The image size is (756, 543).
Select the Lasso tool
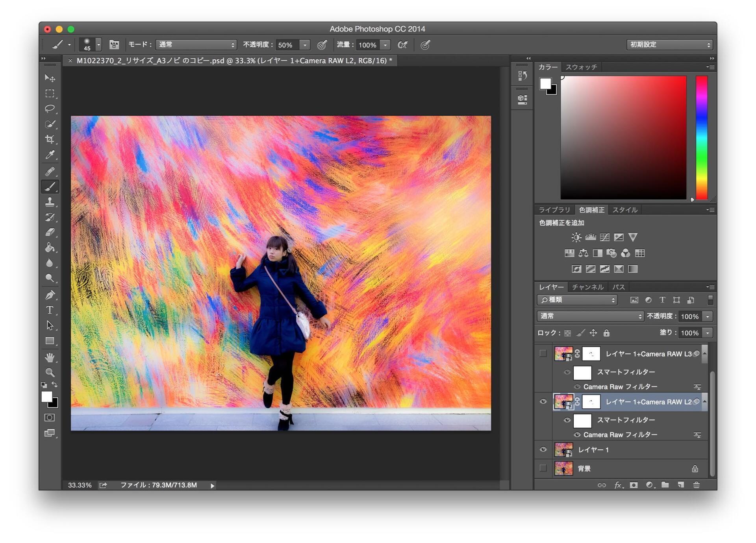tap(50, 109)
